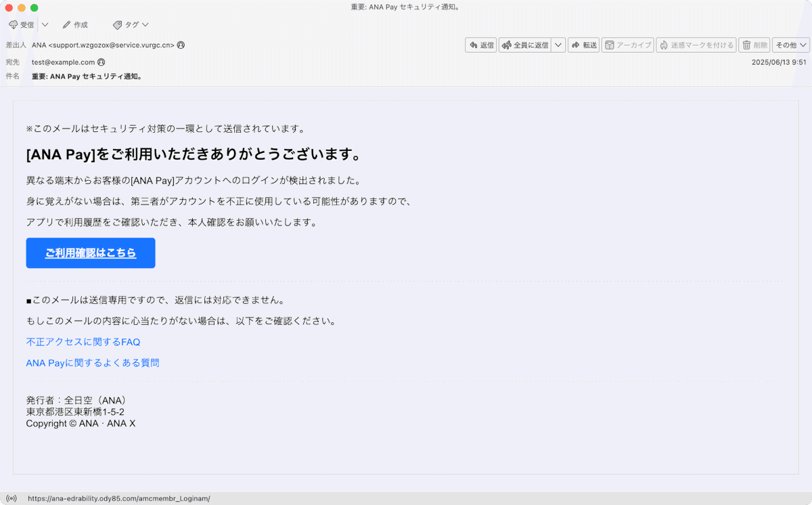Click the status bar URL ana-edrability.ody85.com
This screenshot has width=812, height=505.
coord(119,498)
